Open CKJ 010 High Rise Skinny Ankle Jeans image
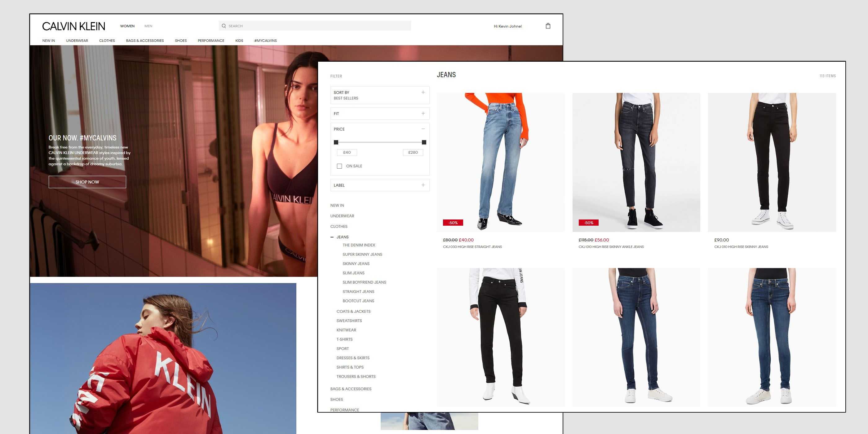Screen dimensions: 868x434 tap(636, 162)
